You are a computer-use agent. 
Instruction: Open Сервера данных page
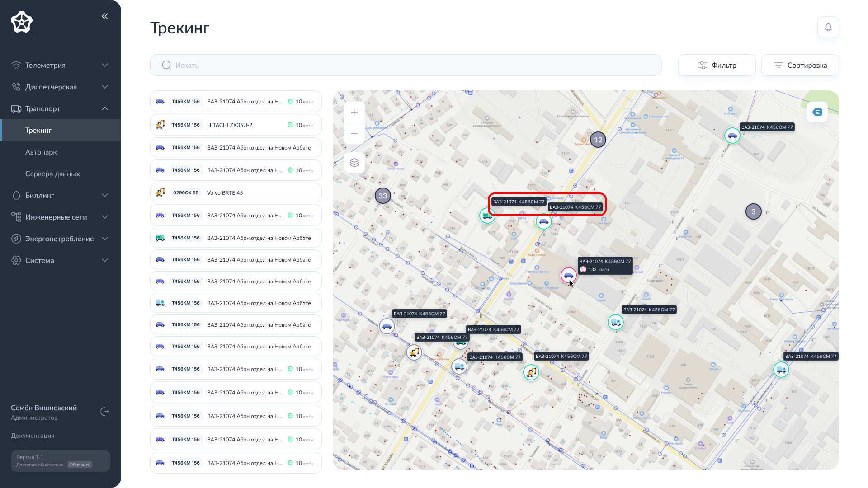52,174
